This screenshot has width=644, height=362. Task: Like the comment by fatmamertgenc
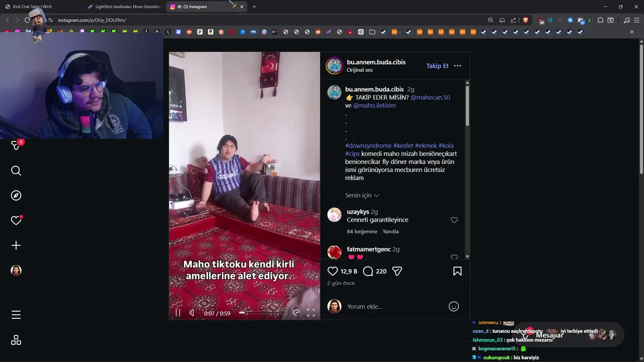[x=454, y=257]
